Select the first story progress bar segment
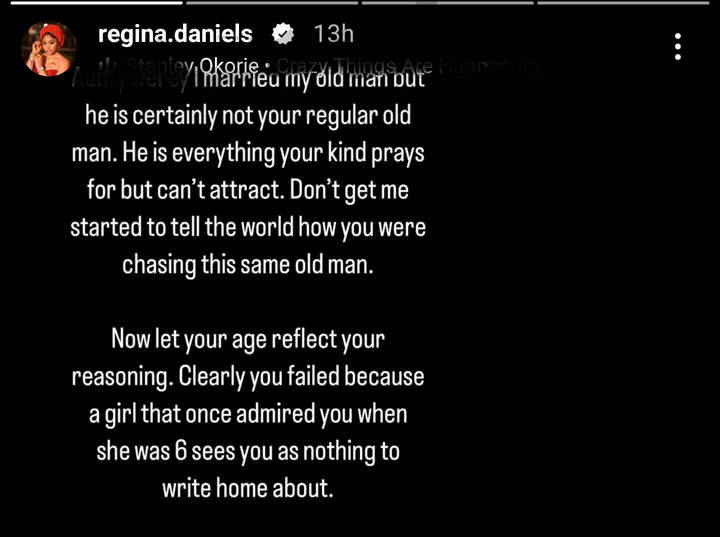This screenshot has width=720, height=537. pos(96,2)
